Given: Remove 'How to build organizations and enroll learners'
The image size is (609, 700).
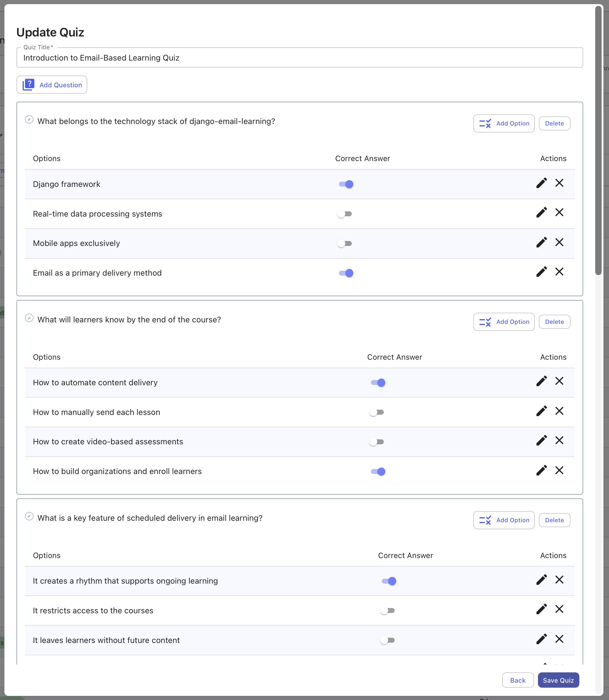Looking at the screenshot, I should click(559, 470).
